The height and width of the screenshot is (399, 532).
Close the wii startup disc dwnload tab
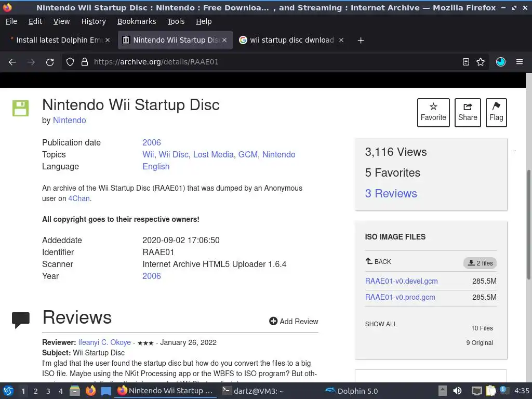(341, 40)
